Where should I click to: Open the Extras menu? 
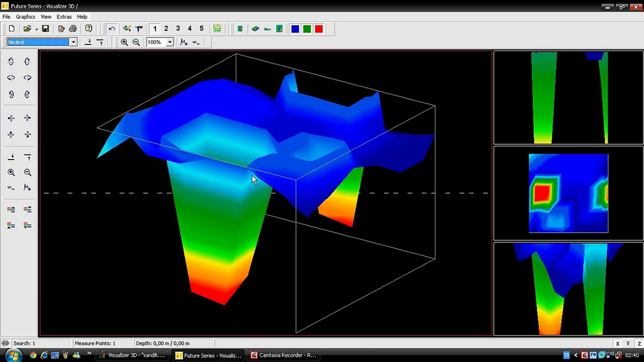pyautogui.click(x=64, y=17)
